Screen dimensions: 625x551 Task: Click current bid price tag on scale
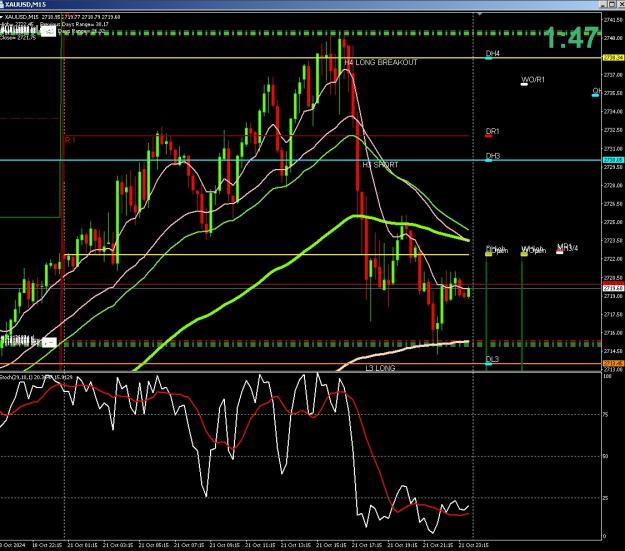coord(613,288)
